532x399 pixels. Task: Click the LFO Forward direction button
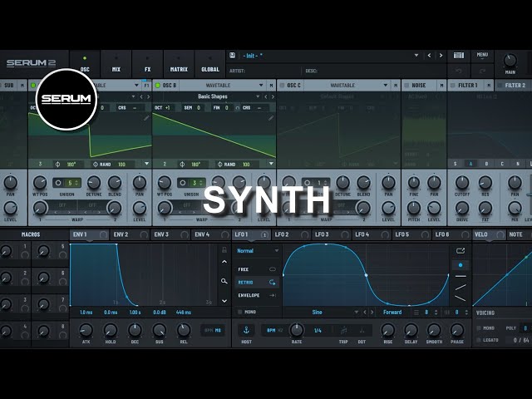(x=392, y=313)
